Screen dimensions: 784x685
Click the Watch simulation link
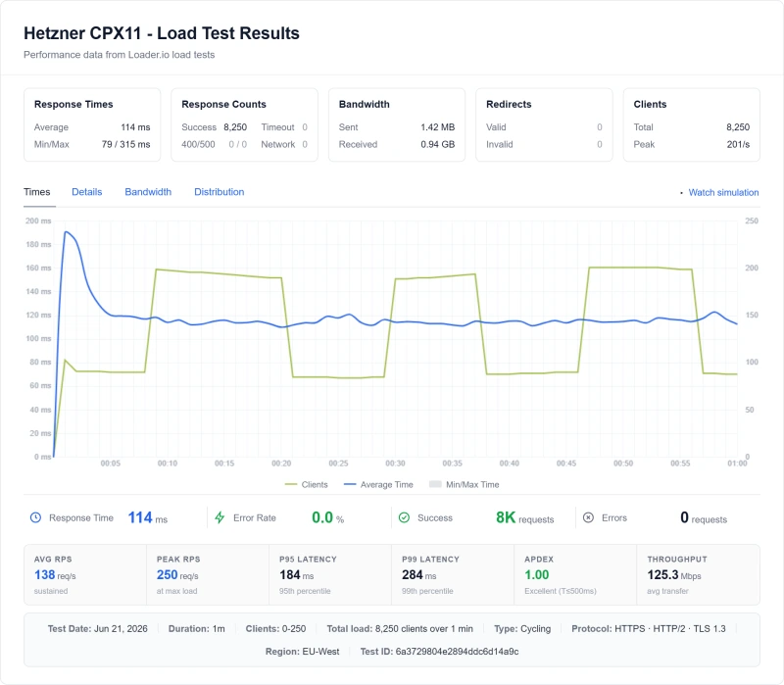(x=723, y=192)
